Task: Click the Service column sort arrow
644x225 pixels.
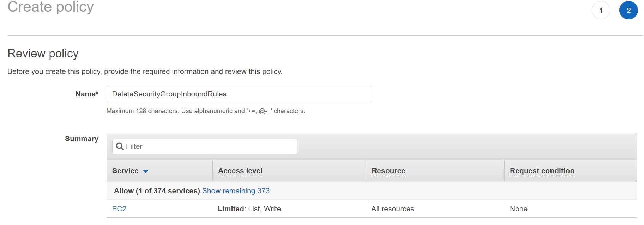Action: pos(145,171)
